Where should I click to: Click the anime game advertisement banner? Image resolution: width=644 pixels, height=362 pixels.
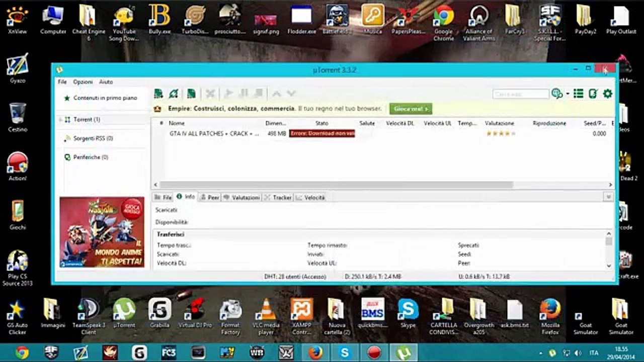102,232
